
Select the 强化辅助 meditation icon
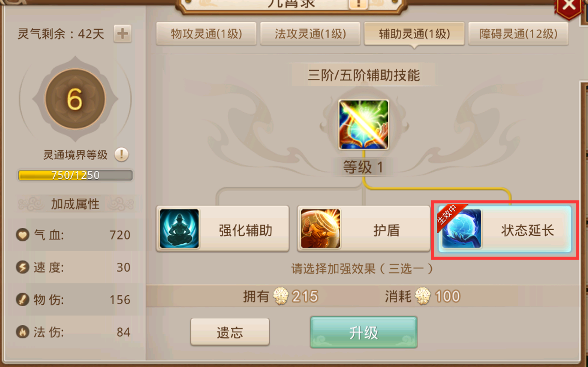pyautogui.click(x=179, y=229)
